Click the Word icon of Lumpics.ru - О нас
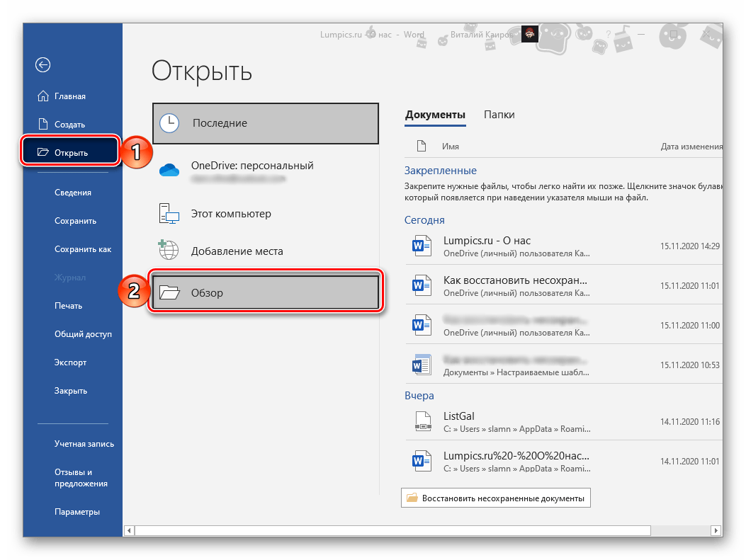746x560 pixels. [422, 246]
